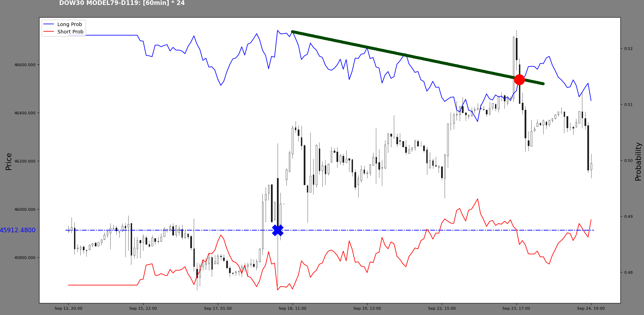Select the Sep 24, 19:00 time tick
Image resolution: width=644 pixels, height=315 pixels.
pos(591,309)
